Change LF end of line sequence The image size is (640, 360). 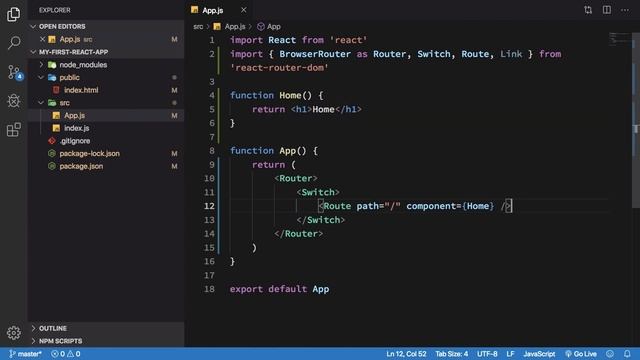coord(510,354)
